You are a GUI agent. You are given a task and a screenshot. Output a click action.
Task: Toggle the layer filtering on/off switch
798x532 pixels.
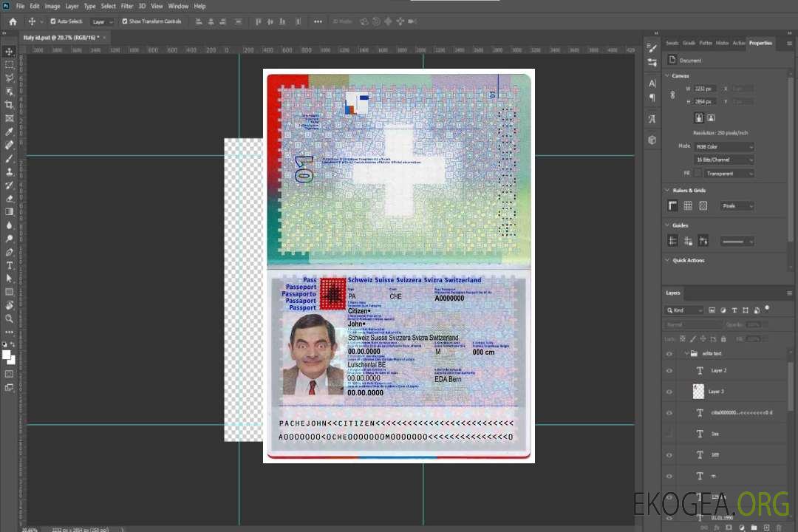coord(767,308)
